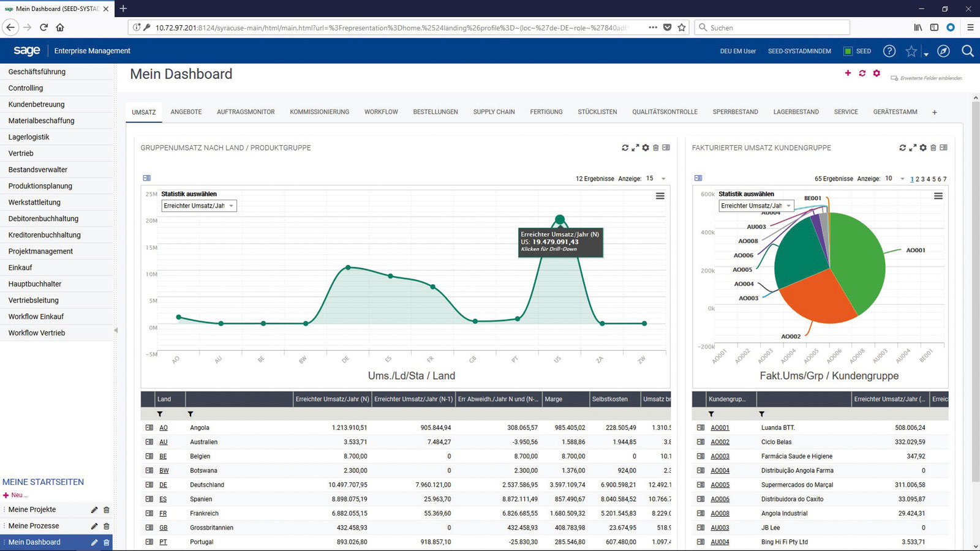Edit the Mein Dashboard start page
Image resolution: width=980 pixels, height=551 pixels.
pyautogui.click(x=94, y=542)
